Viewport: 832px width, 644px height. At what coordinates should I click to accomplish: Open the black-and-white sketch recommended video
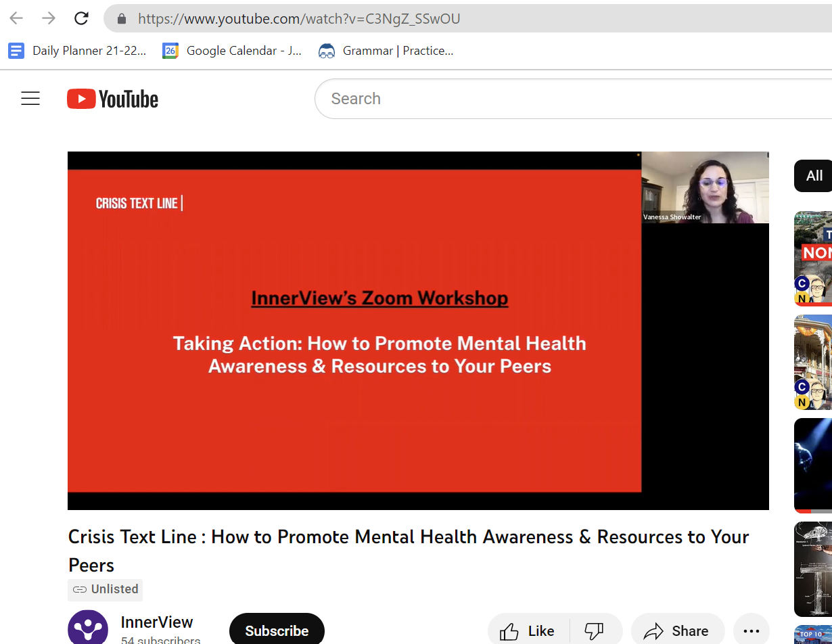pos(813,569)
